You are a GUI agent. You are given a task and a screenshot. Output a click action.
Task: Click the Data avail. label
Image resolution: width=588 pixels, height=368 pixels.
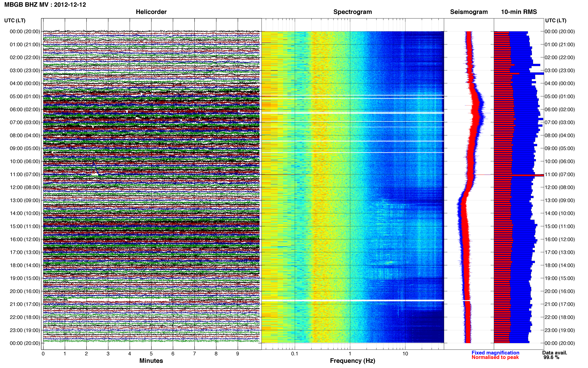555,353
